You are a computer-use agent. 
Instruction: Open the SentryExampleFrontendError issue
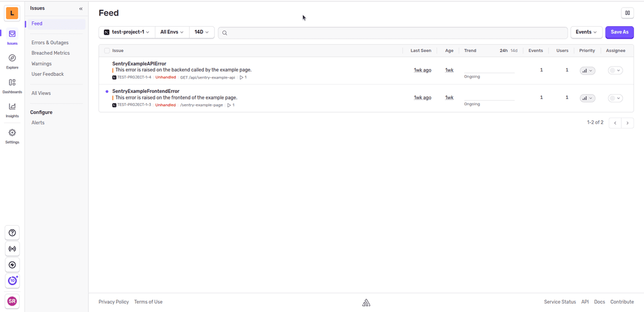click(145, 91)
